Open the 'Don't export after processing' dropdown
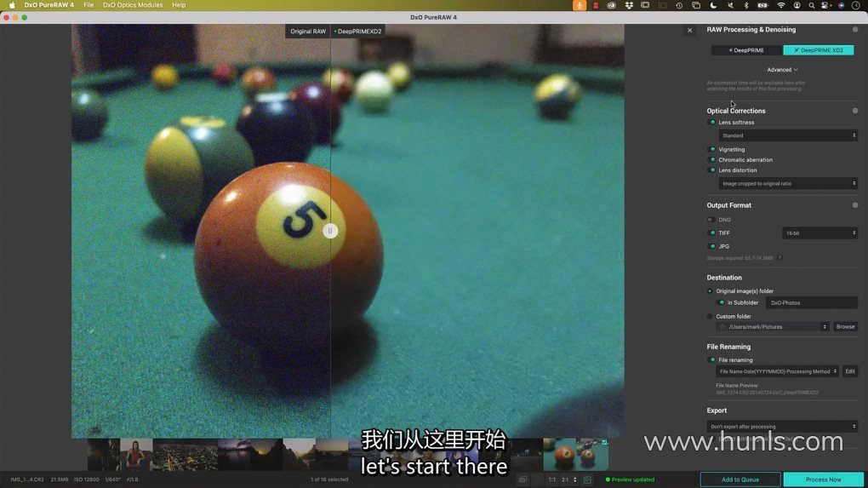This screenshot has width=868, height=488. coord(782,427)
